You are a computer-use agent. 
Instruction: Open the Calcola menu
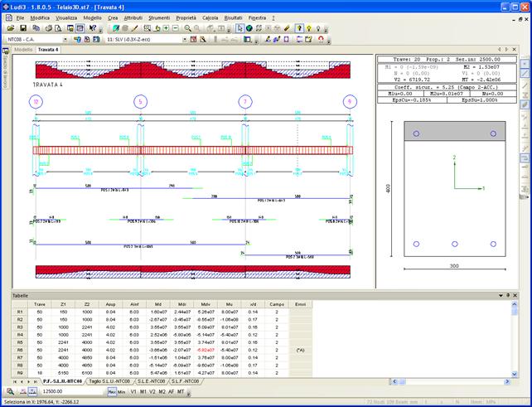click(x=210, y=17)
